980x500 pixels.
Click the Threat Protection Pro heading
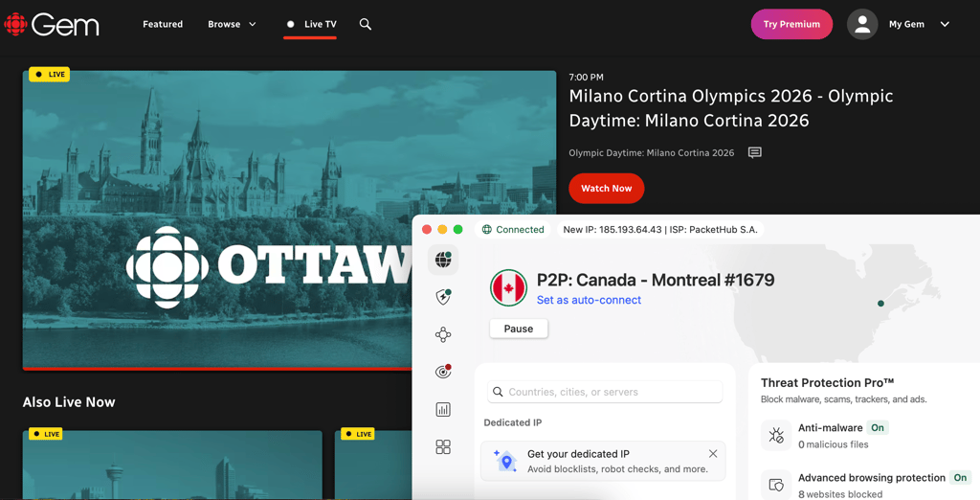pyautogui.click(x=827, y=383)
